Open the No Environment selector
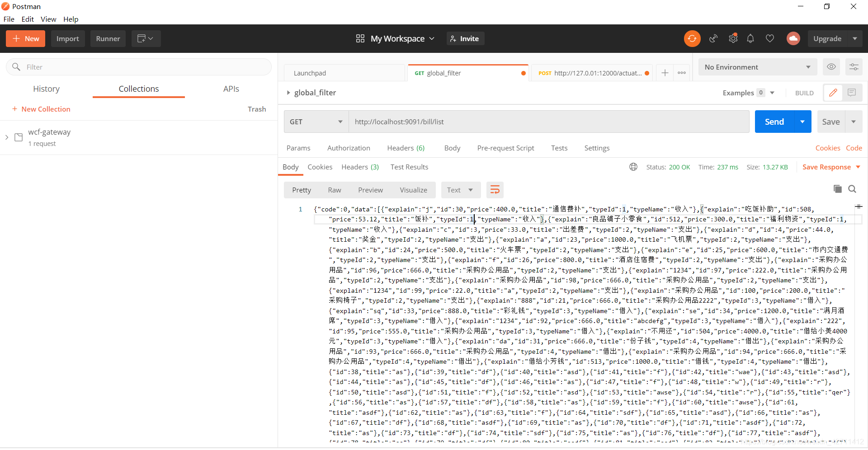 [x=758, y=67]
